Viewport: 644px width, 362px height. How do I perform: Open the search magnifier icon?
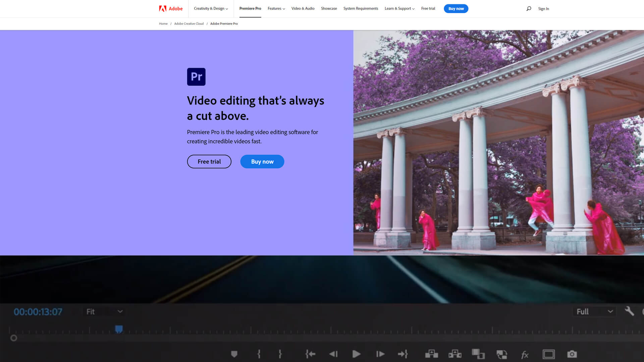pos(529,9)
